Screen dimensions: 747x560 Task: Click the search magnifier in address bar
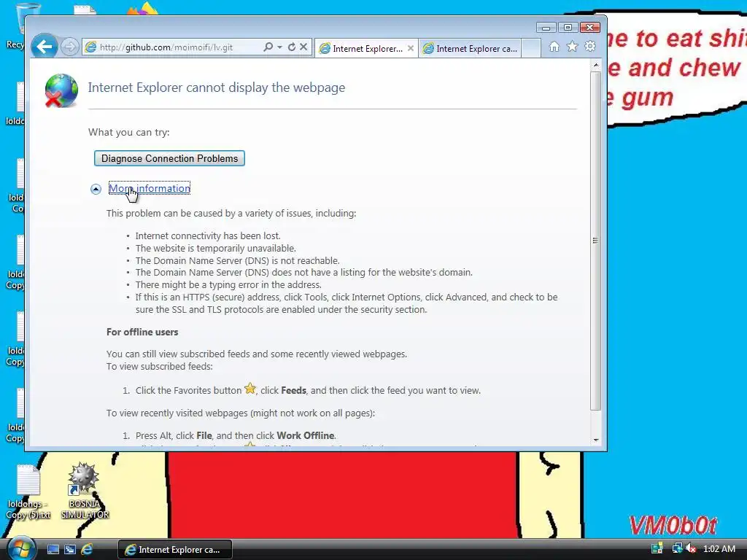268,47
